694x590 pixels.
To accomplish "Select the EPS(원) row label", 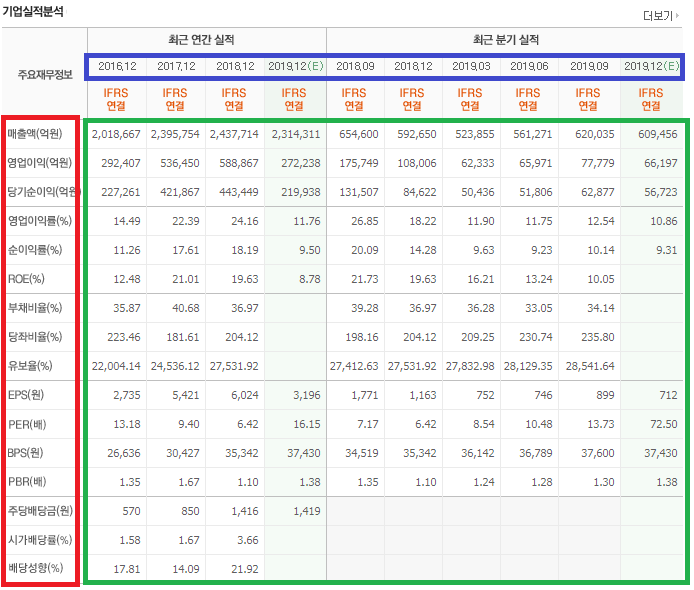I will click(26, 395).
